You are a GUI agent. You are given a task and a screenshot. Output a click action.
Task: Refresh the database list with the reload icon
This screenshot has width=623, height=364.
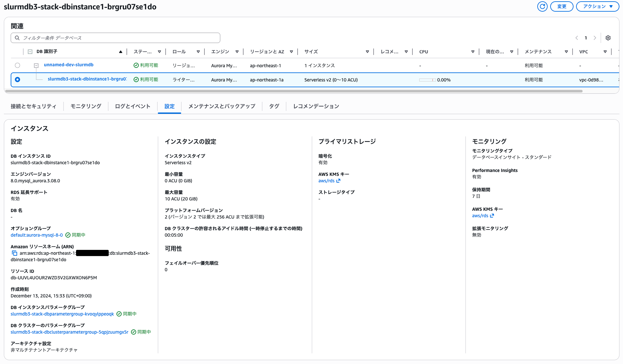coord(542,6)
